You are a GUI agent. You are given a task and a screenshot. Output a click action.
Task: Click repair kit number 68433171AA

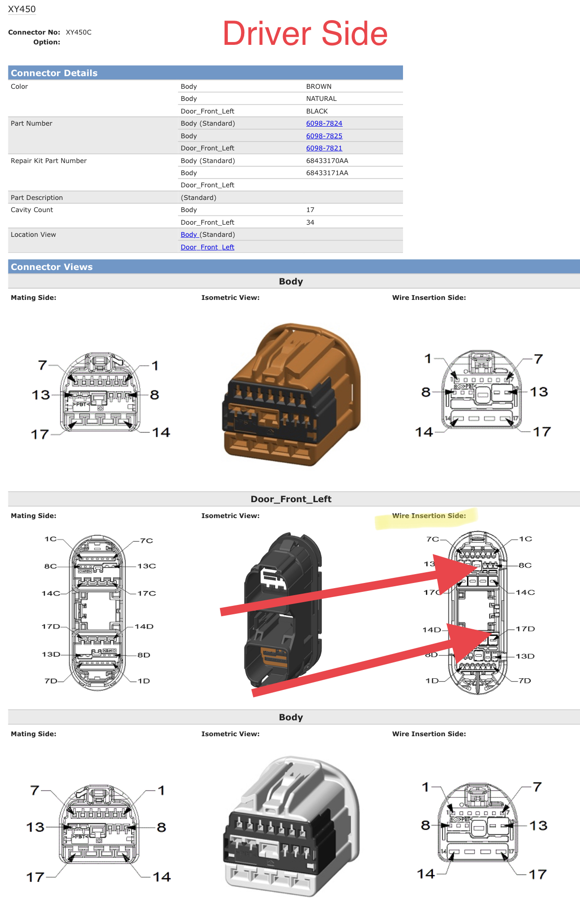pyautogui.click(x=327, y=173)
